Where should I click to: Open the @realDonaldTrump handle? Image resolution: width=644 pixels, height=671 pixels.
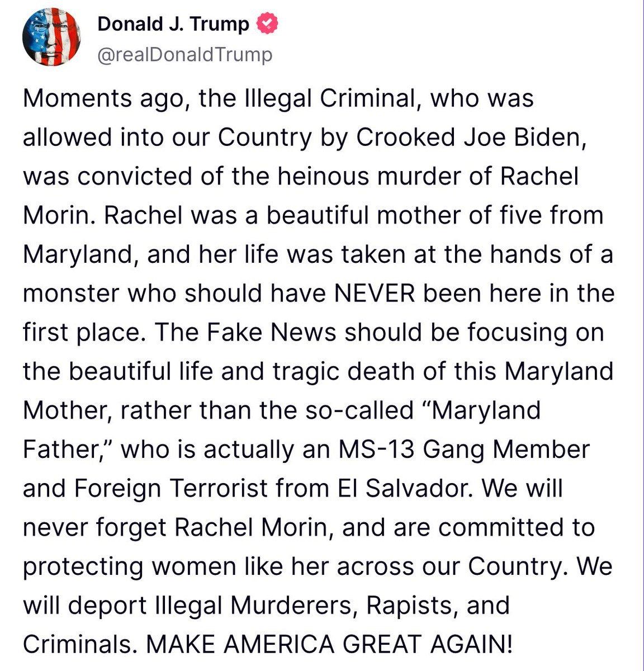(185, 55)
